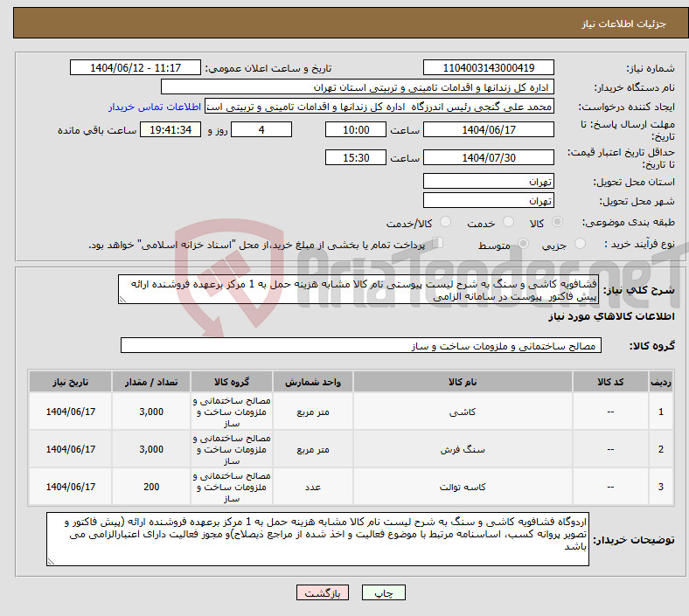Click the request creator field محمد علی گنجی
Image resolution: width=689 pixels, height=616 pixels.
point(379,107)
